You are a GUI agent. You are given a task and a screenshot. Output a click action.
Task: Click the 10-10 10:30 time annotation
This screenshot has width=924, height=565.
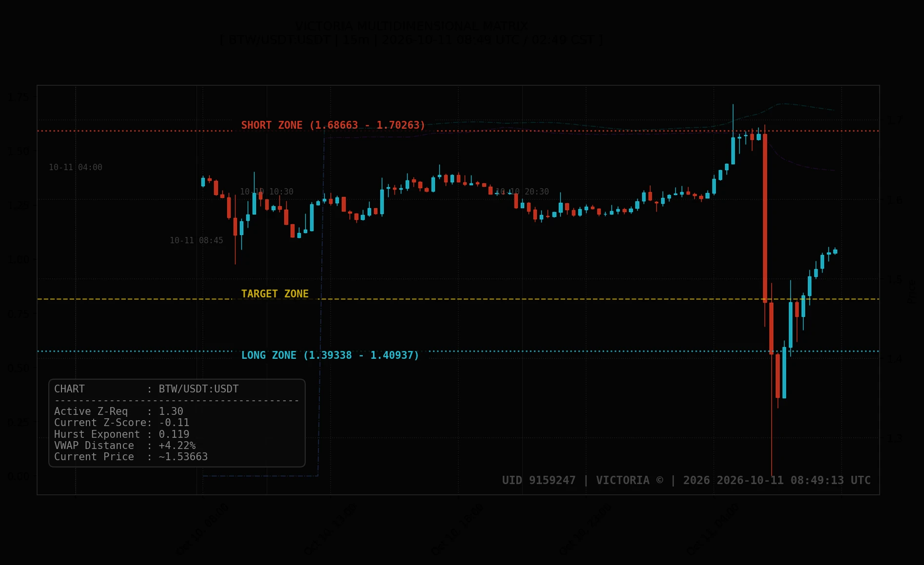click(266, 192)
